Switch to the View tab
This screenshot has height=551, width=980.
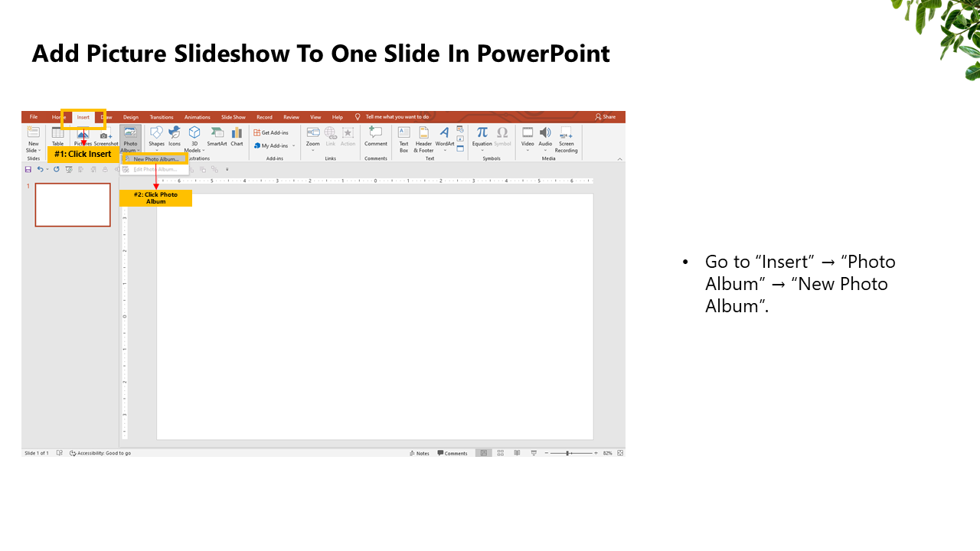tap(315, 117)
